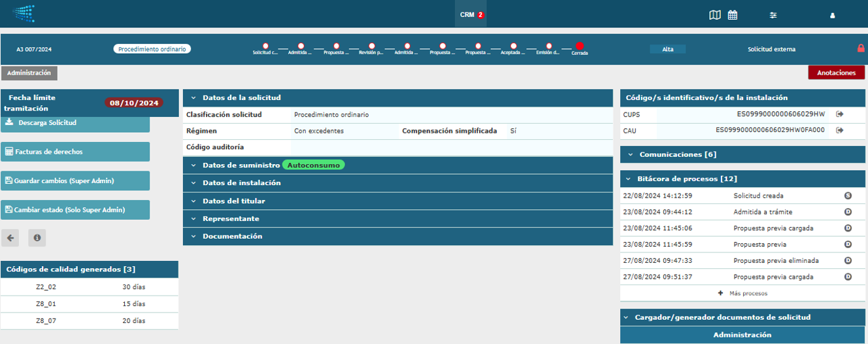Image resolution: width=868 pixels, height=344 pixels.
Task: Select the Cerrada status step
Action: (x=579, y=46)
